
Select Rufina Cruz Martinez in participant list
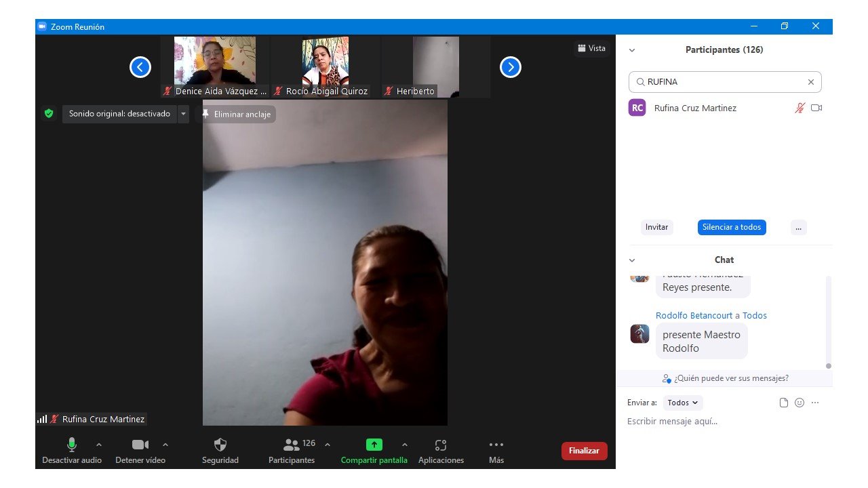[x=725, y=108]
